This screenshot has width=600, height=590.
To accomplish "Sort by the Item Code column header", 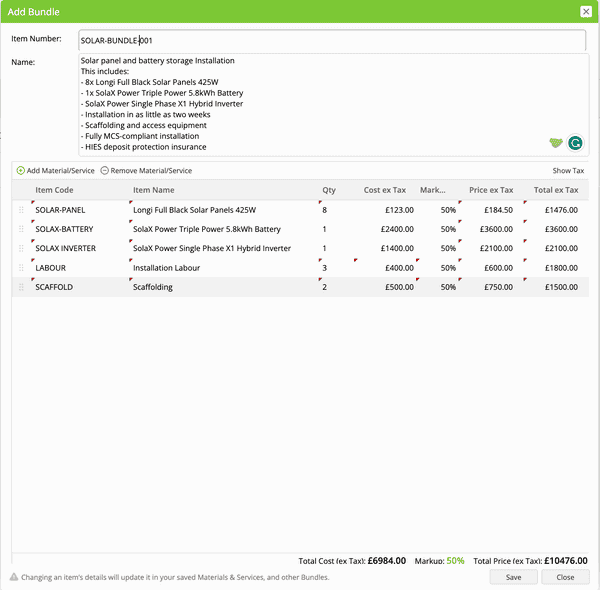I will coord(54,190).
